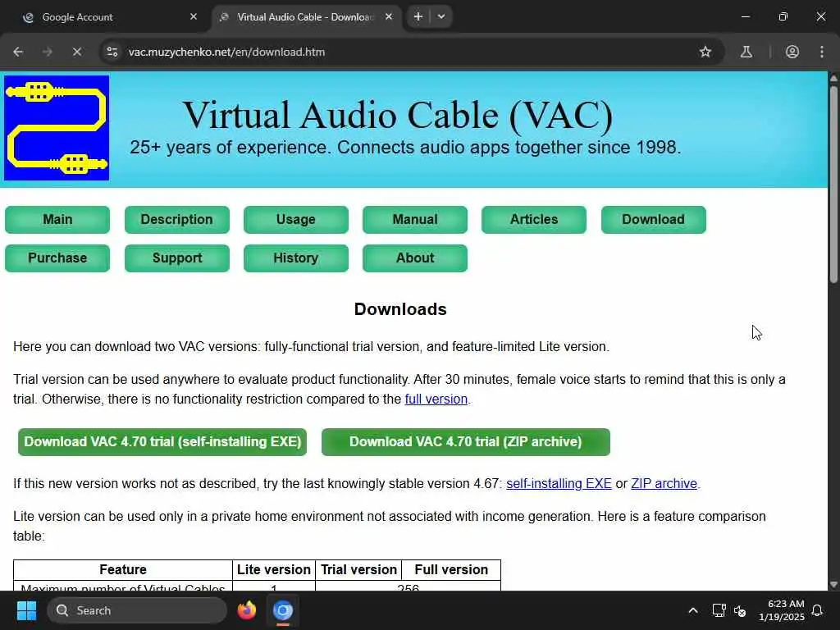The width and height of the screenshot is (840, 630).
Task: Go back using browser back arrow
Action: [18, 52]
